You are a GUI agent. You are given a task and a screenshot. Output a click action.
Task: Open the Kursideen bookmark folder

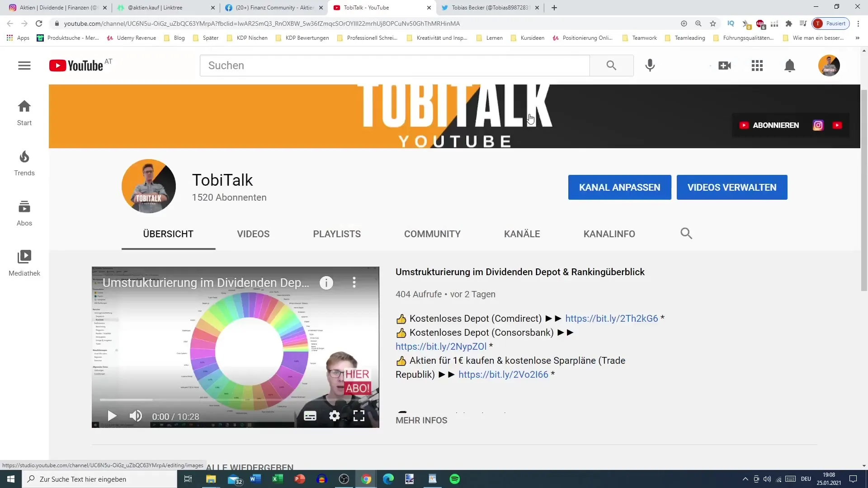point(527,38)
